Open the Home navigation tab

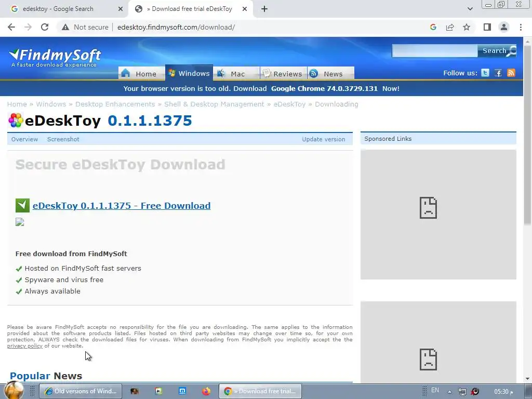tap(141, 73)
